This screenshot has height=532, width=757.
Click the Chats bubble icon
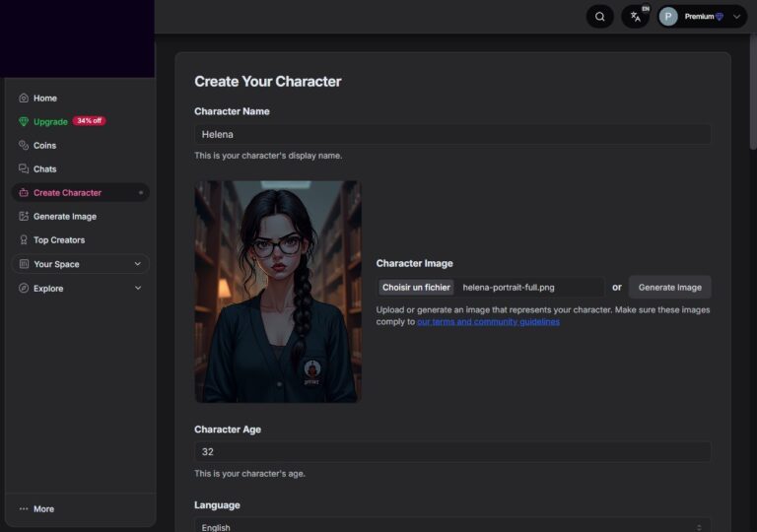pos(24,169)
